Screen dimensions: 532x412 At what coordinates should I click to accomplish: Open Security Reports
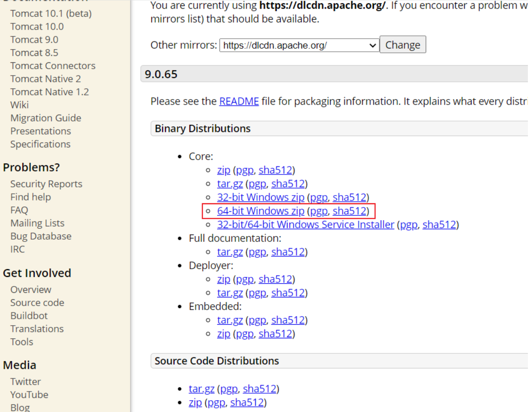tap(46, 184)
